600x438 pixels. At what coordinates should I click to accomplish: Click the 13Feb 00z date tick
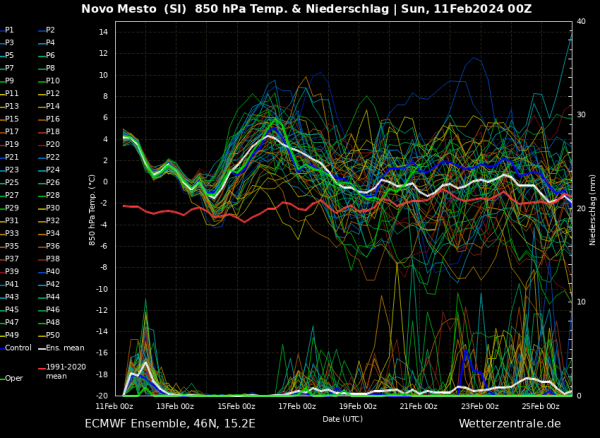click(176, 406)
